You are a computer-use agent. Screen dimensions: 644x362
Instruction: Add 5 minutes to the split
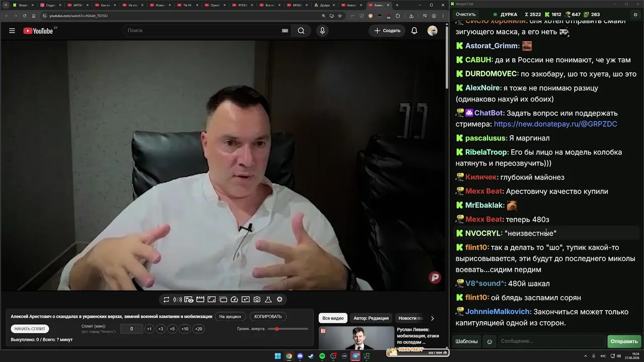172,329
